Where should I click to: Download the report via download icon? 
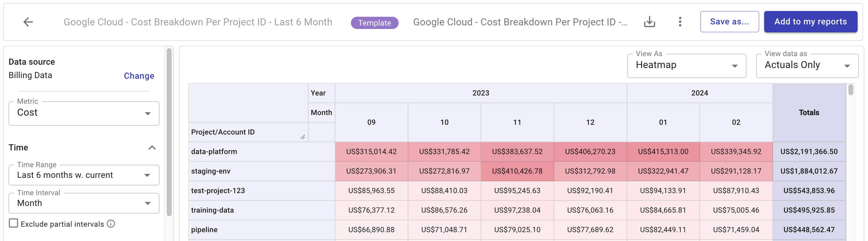[649, 22]
